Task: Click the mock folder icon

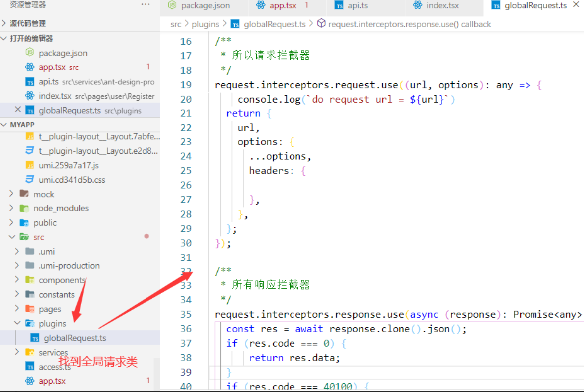Action: pos(24,194)
